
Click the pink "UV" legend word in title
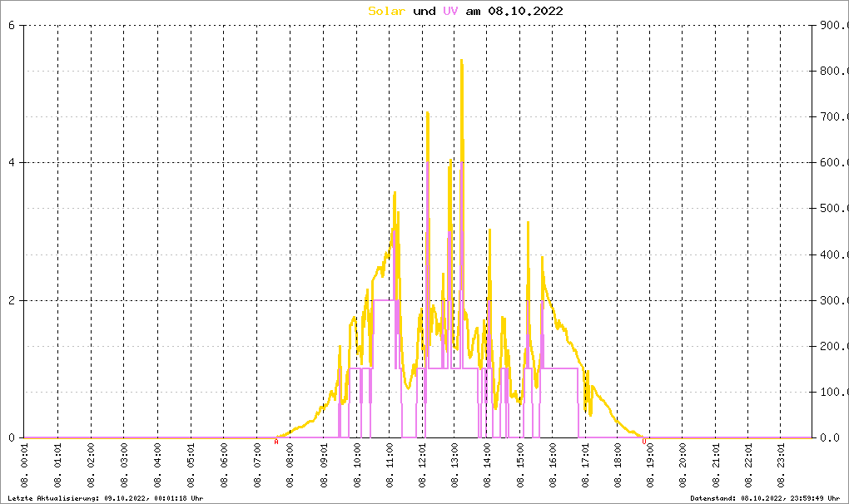(450, 11)
